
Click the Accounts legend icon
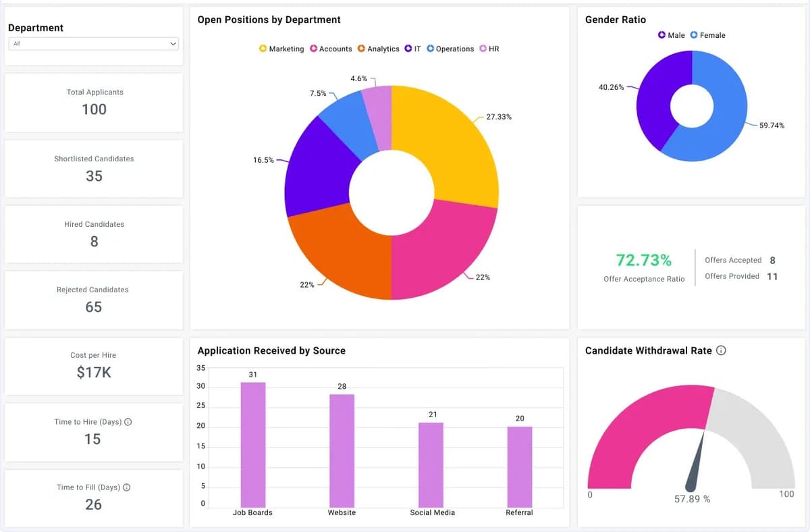tap(313, 49)
